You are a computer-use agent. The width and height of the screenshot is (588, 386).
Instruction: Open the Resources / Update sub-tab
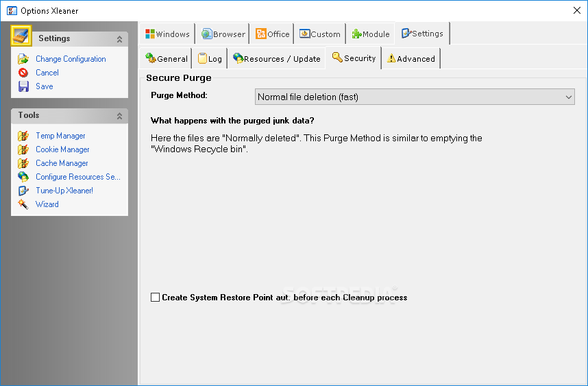point(276,59)
